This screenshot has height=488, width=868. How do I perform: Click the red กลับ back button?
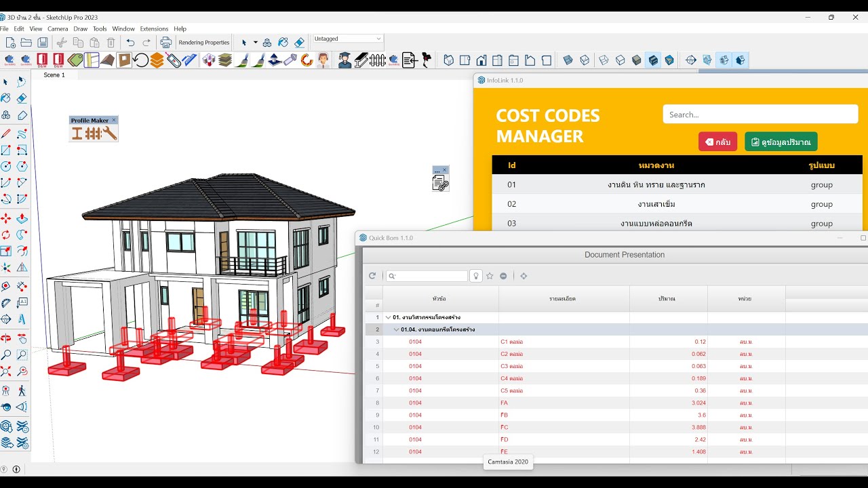tap(717, 142)
